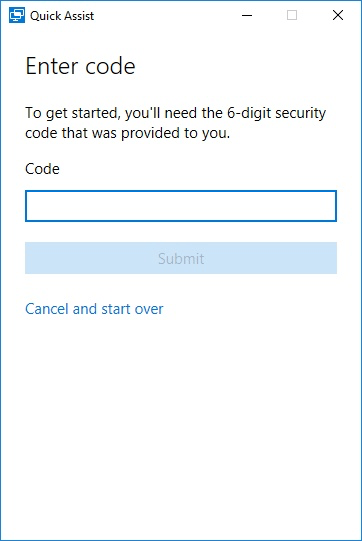
Task: Click the word over ending the blue link
Action: (149, 309)
